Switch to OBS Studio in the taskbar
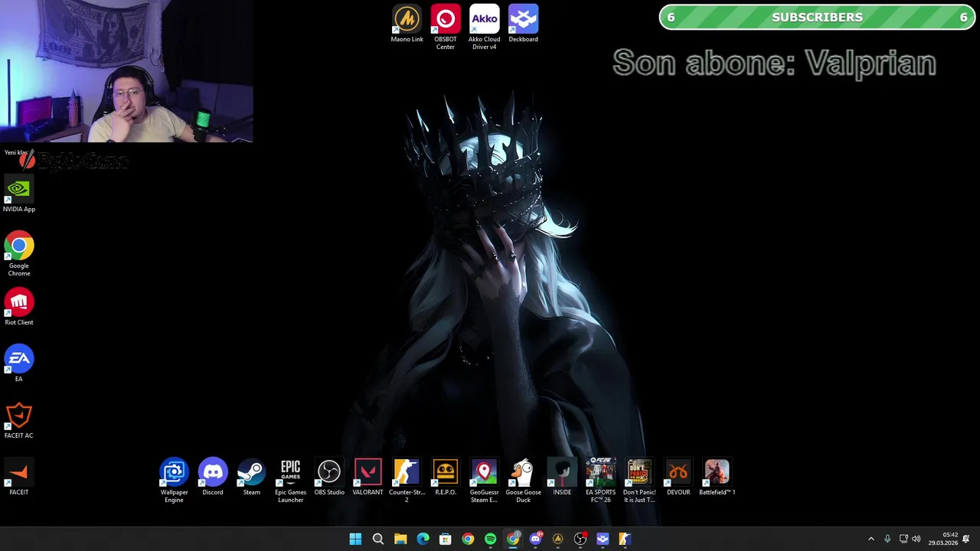The width and height of the screenshot is (980, 551). [580, 539]
